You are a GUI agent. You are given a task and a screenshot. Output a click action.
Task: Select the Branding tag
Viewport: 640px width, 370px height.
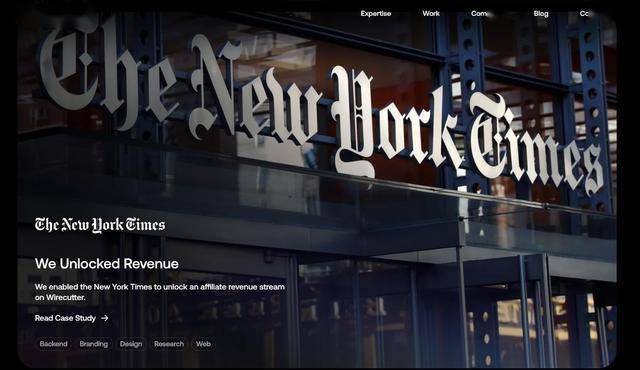click(x=93, y=344)
